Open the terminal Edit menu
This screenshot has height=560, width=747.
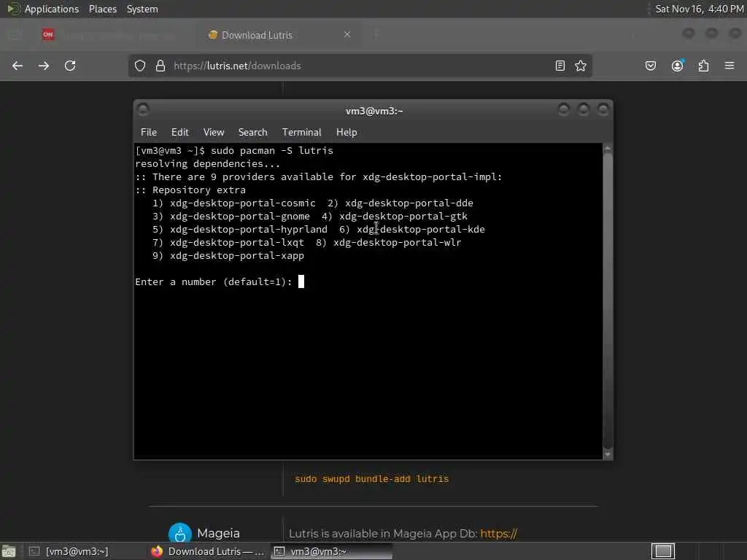pos(180,133)
